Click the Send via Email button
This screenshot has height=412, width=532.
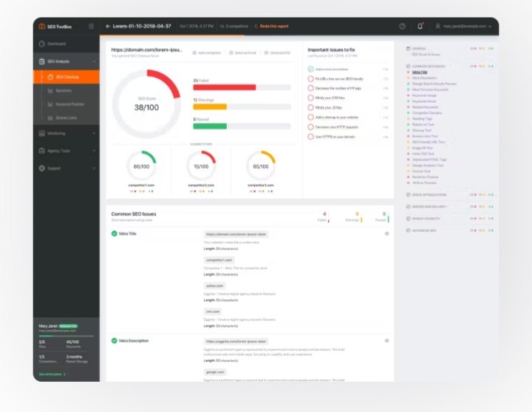(242, 53)
